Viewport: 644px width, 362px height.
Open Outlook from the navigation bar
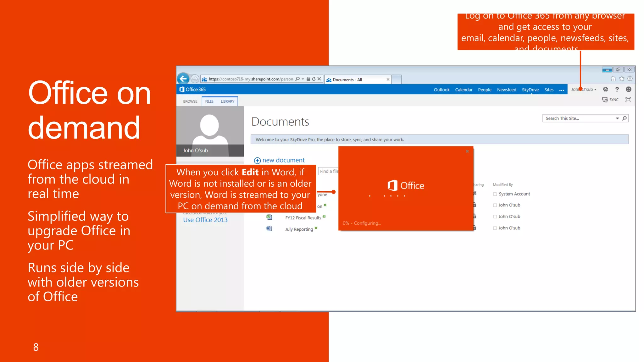pos(442,90)
